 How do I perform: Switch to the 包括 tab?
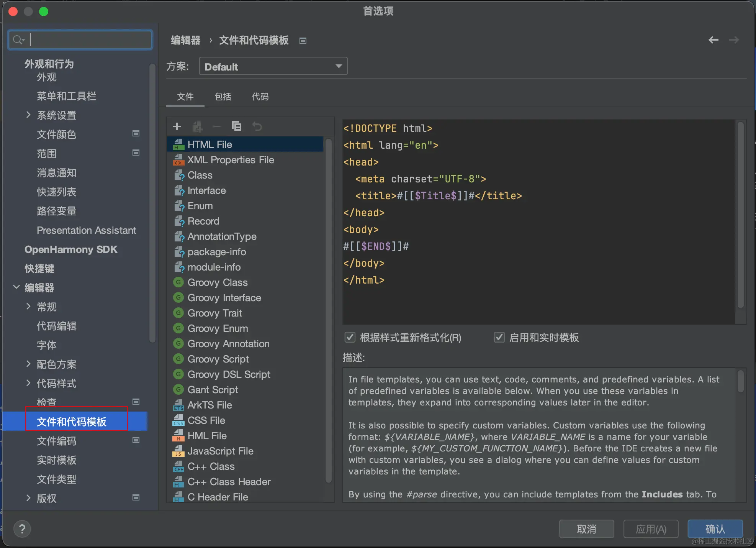(223, 97)
